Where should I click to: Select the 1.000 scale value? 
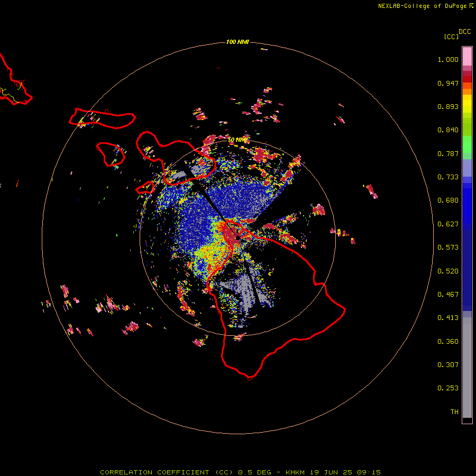point(448,59)
